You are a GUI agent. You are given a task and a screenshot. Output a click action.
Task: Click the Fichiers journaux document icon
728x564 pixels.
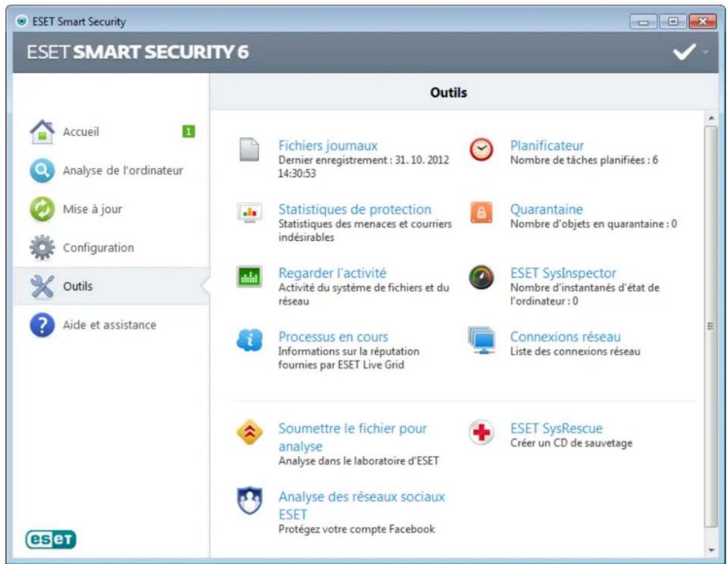pyautogui.click(x=249, y=150)
